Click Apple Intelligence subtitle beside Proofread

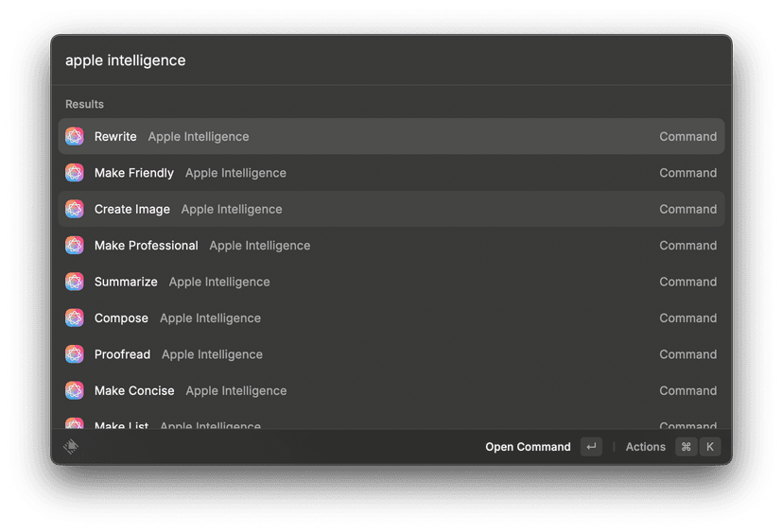point(212,355)
